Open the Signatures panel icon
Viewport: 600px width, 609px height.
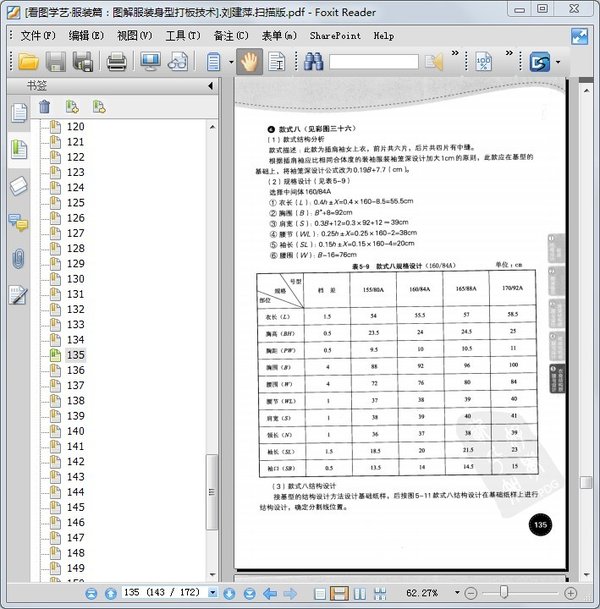pyautogui.click(x=18, y=295)
